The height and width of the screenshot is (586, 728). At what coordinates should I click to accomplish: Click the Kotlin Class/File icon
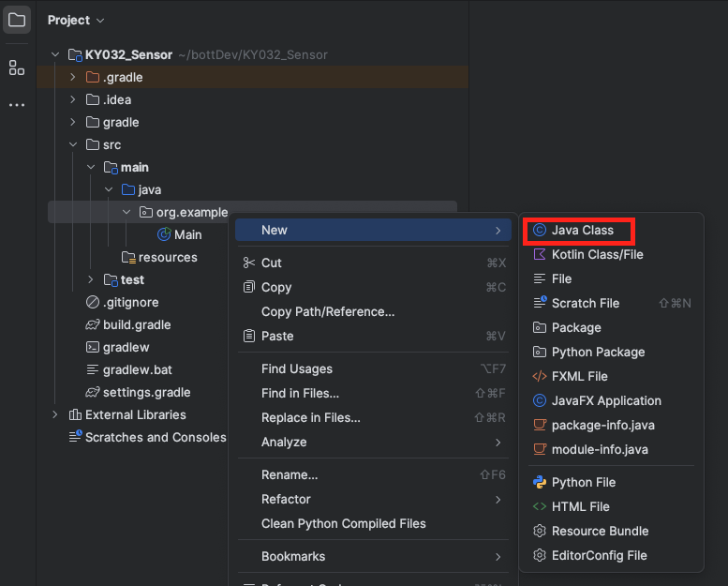[540, 254]
